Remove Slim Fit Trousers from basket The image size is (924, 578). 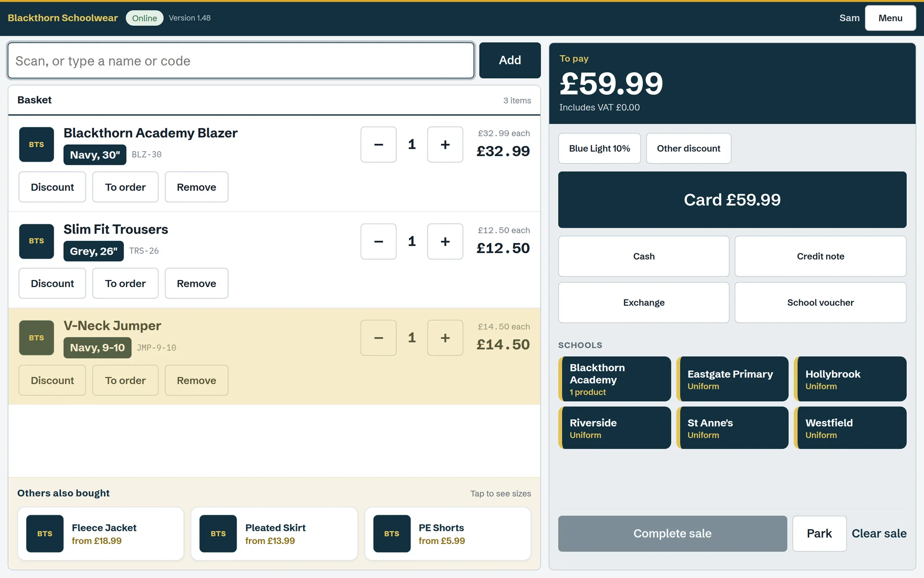coord(197,283)
